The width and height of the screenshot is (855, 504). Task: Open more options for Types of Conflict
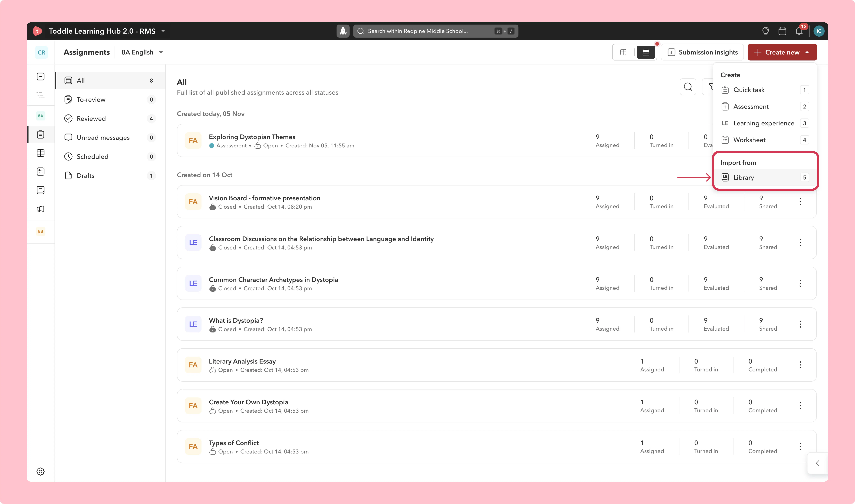[800, 446]
